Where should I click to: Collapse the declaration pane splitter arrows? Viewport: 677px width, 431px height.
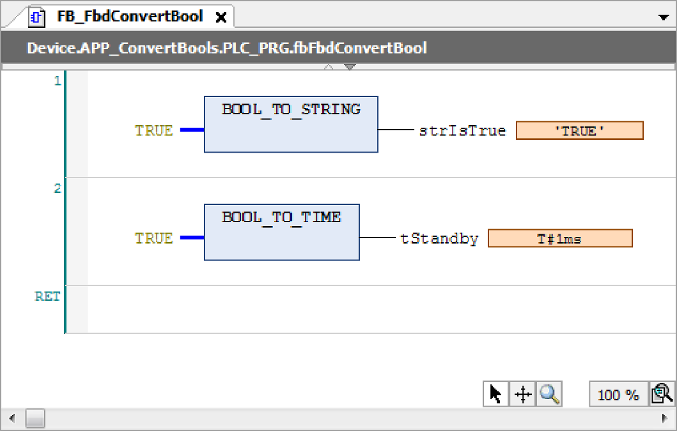pyautogui.click(x=338, y=67)
